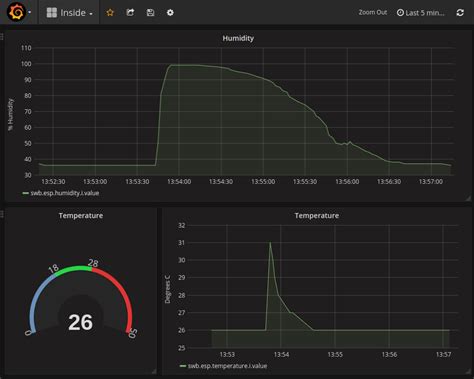The height and width of the screenshot is (379, 474).
Task: Click Temperature graph resize handle corner
Action: [x=468, y=371]
